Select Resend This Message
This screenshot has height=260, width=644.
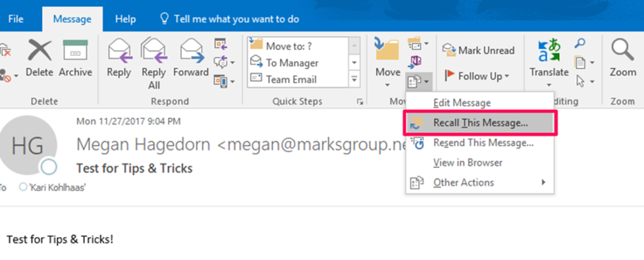(480, 143)
